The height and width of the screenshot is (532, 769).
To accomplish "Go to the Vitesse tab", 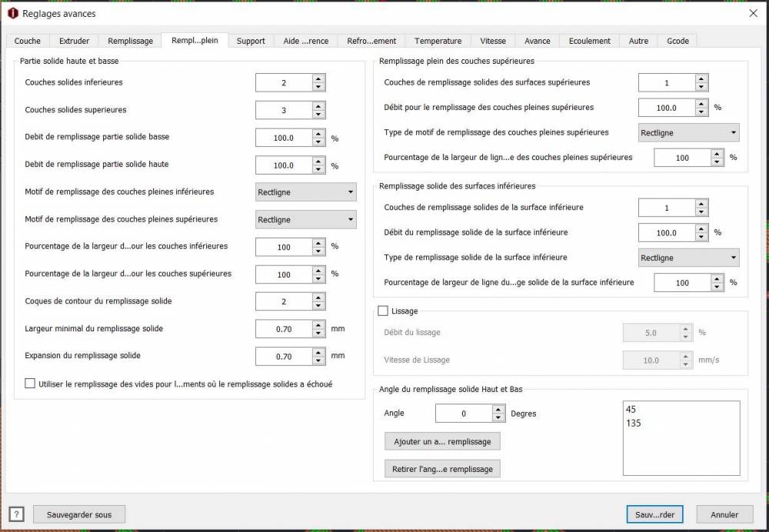I will [493, 41].
